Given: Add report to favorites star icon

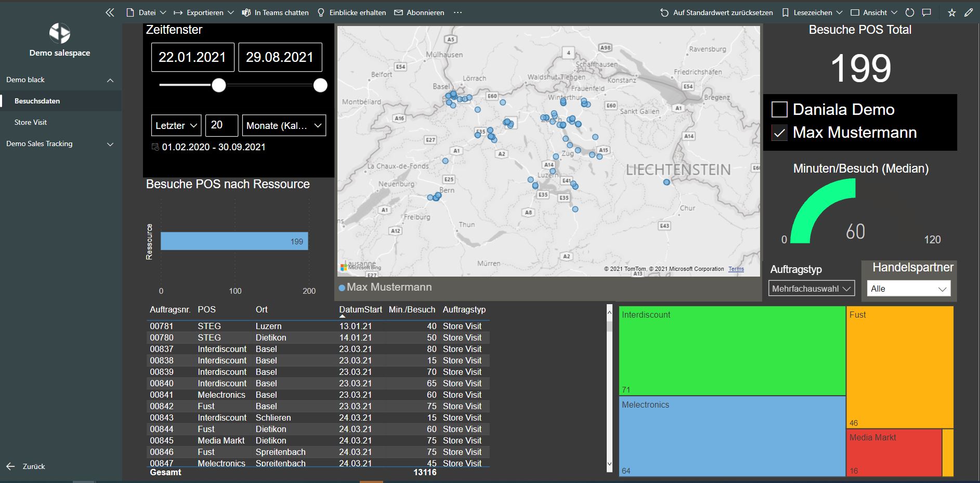Looking at the screenshot, I should (x=951, y=12).
